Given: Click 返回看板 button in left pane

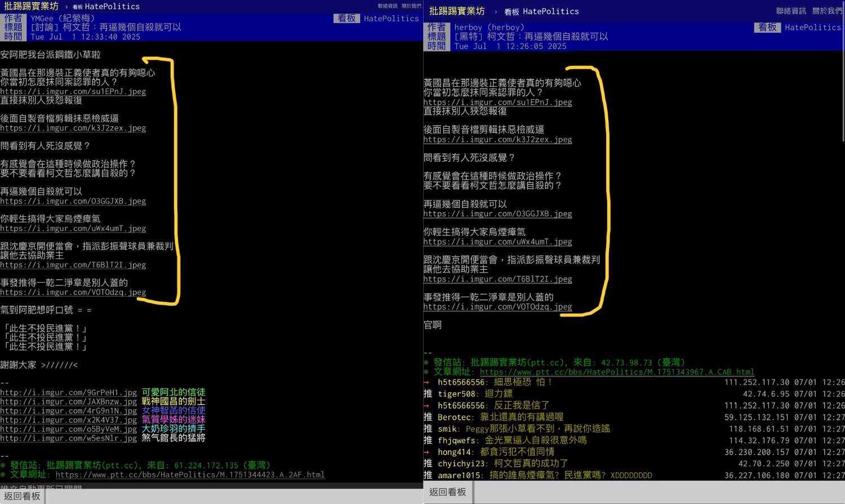Looking at the screenshot, I should [x=23, y=496].
